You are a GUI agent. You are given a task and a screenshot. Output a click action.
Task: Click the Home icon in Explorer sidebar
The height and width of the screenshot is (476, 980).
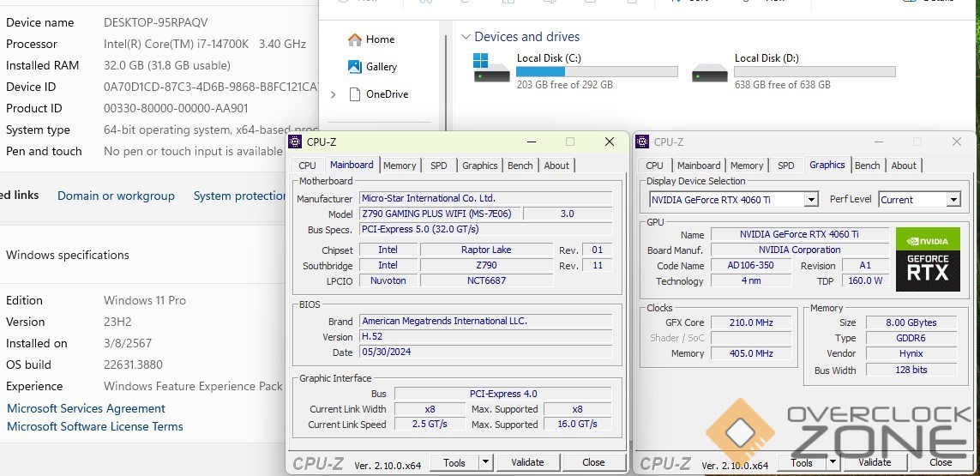pos(354,39)
